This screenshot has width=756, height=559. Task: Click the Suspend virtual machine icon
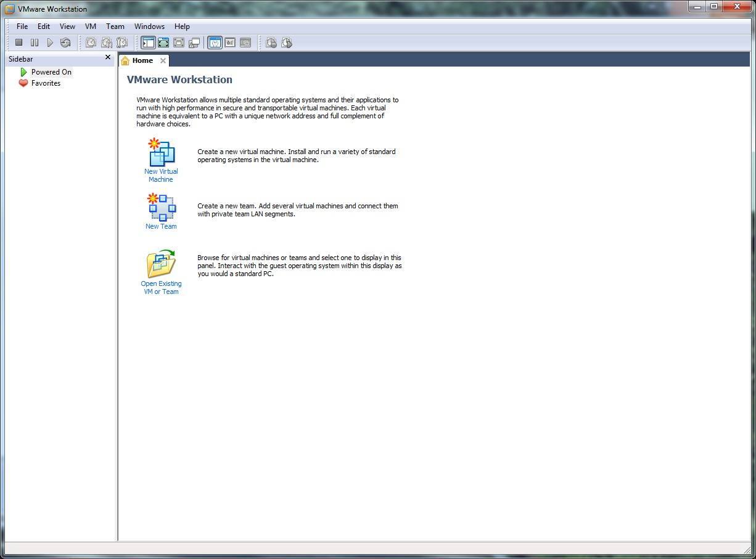pyautogui.click(x=34, y=42)
